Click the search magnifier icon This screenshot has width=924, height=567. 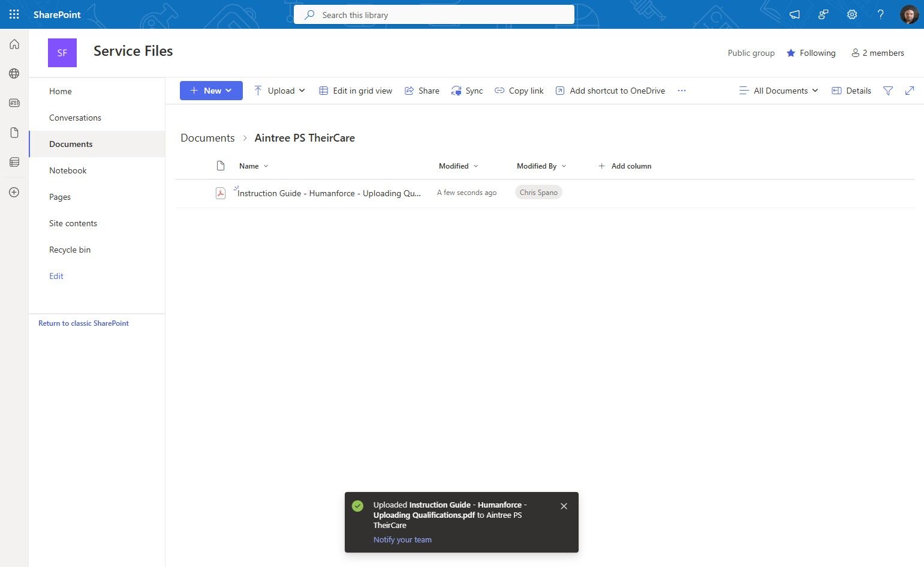[x=309, y=14]
